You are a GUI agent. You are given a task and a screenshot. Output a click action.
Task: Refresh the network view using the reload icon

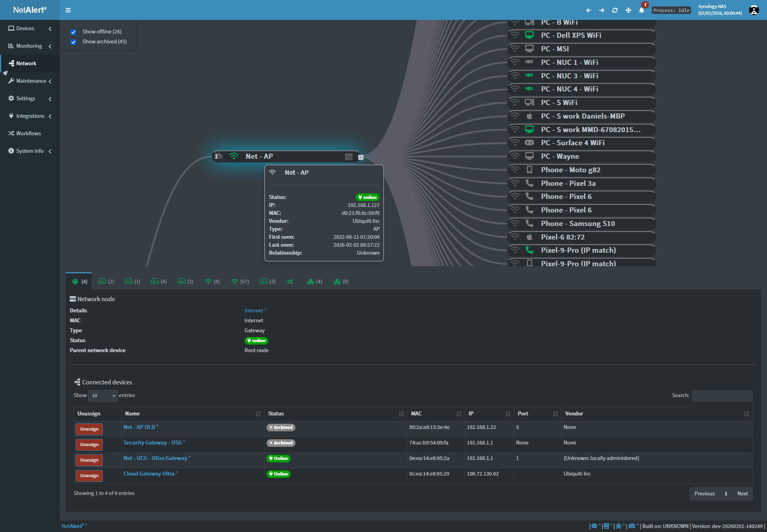(615, 10)
